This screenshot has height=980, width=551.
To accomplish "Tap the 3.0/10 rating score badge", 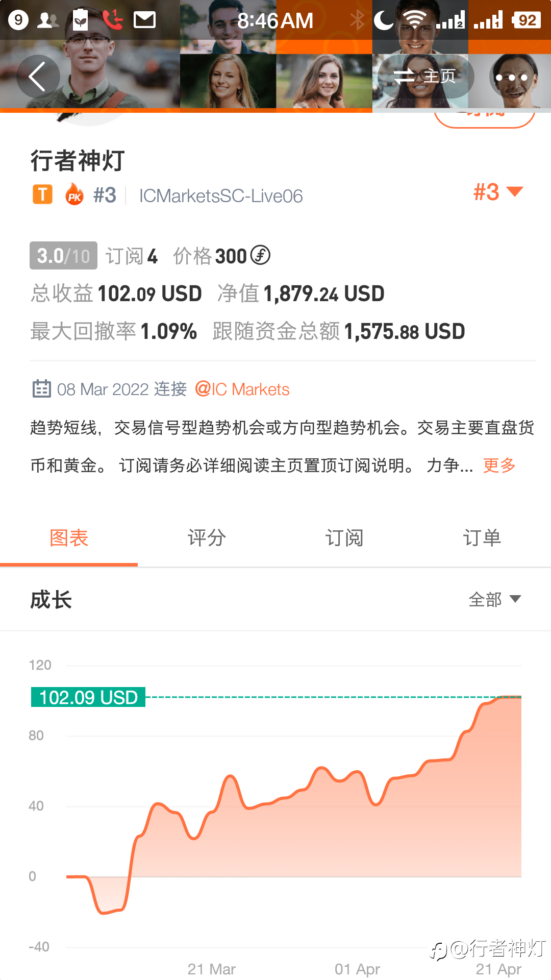I will pos(63,255).
